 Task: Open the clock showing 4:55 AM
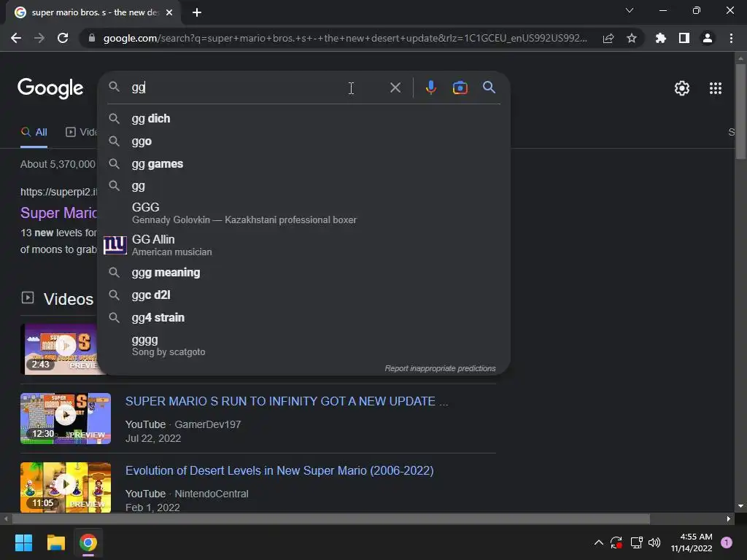[692, 542]
